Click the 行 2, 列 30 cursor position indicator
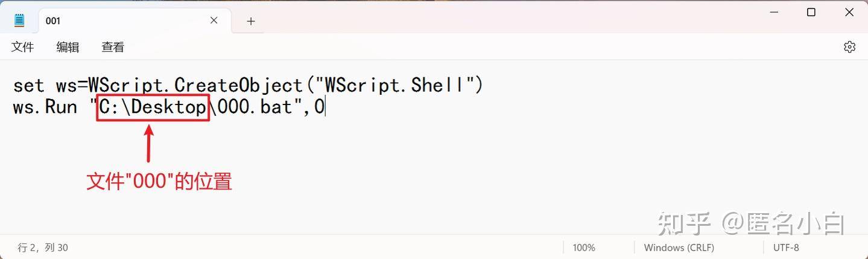 pos(43,248)
